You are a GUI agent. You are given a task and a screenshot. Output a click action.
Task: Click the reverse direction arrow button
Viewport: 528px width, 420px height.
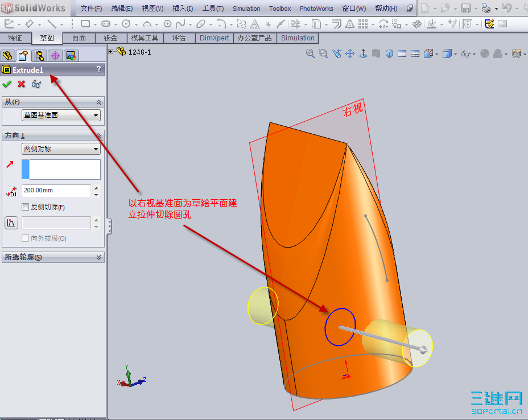click(10, 164)
